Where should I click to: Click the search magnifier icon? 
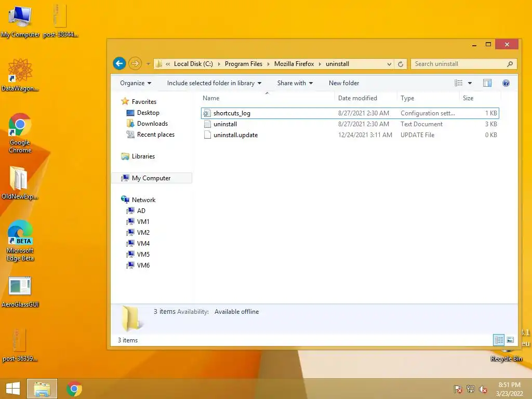tap(510, 64)
